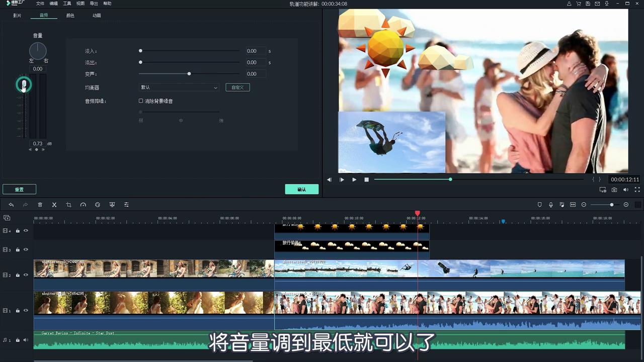The image size is (644, 362).
Task: Zoom timeline to fit with the fit icon
Action: (573, 205)
